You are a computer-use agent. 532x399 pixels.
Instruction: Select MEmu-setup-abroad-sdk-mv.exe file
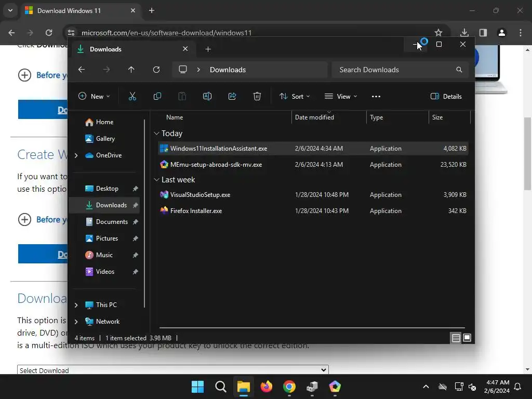313,165
